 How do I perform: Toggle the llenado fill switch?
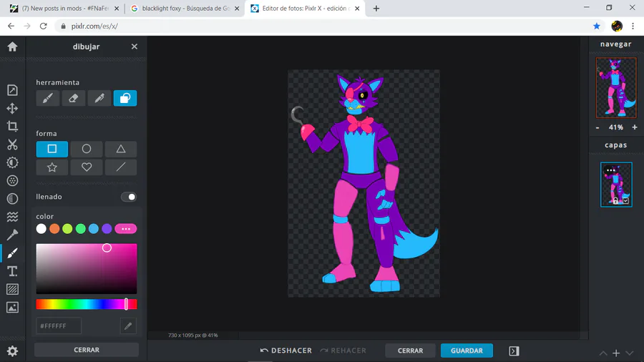(129, 197)
